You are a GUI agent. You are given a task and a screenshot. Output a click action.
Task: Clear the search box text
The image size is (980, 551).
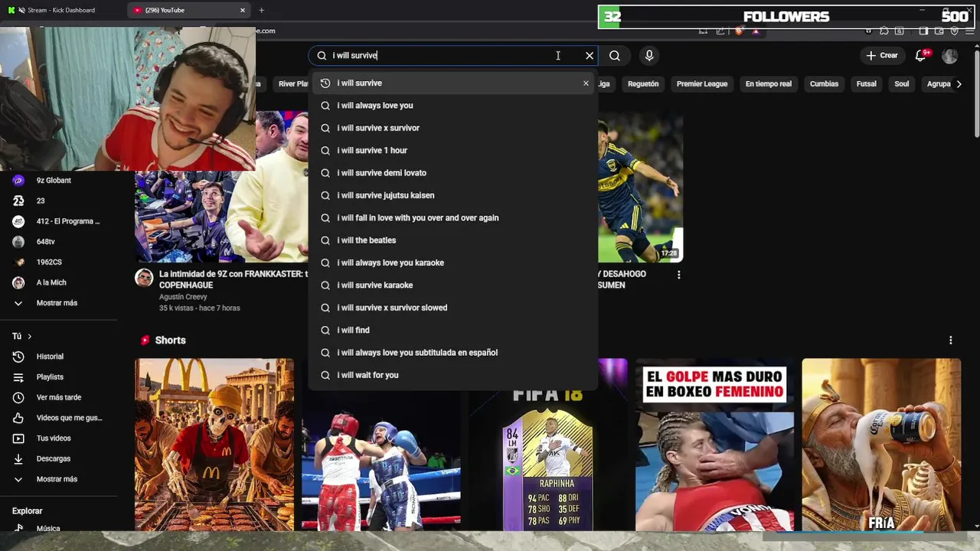590,55
